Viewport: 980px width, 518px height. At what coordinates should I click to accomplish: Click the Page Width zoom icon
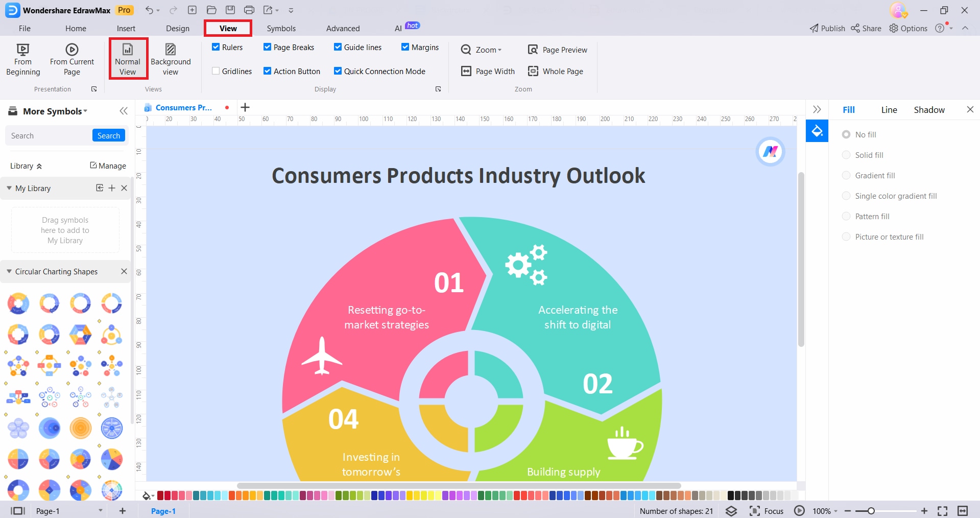tap(466, 71)
